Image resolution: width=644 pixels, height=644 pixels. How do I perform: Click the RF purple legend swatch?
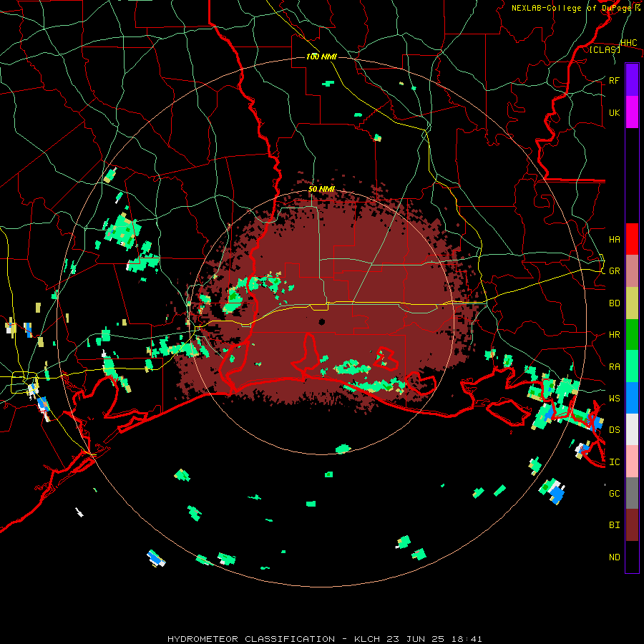632,80
